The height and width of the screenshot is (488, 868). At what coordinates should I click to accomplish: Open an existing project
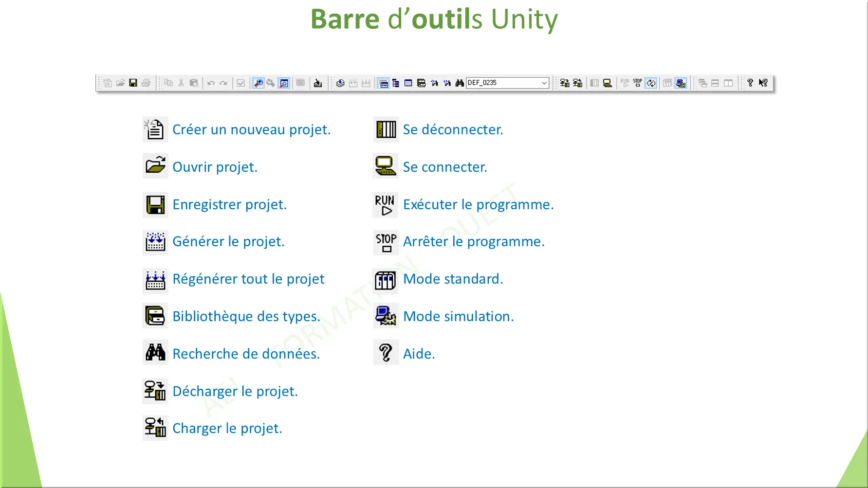tap(121, 83)
